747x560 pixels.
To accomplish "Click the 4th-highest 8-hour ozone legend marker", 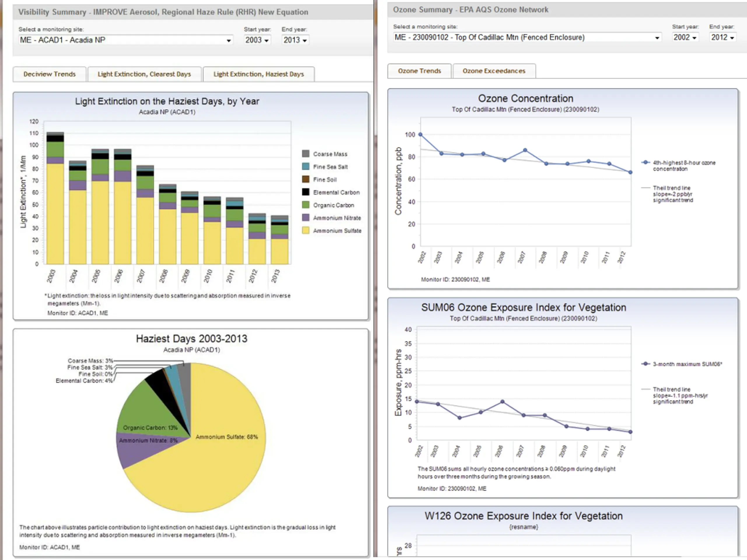I will coord(646,162).
